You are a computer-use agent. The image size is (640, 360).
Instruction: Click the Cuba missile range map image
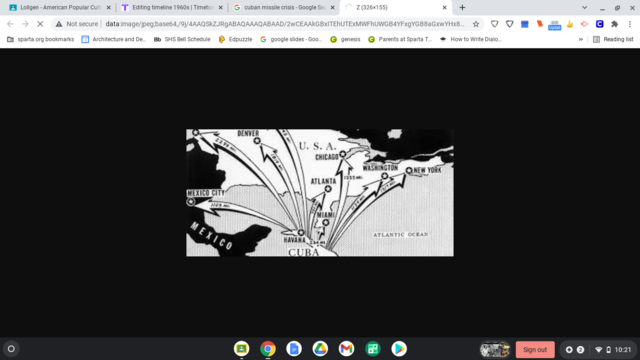(320, 193)
